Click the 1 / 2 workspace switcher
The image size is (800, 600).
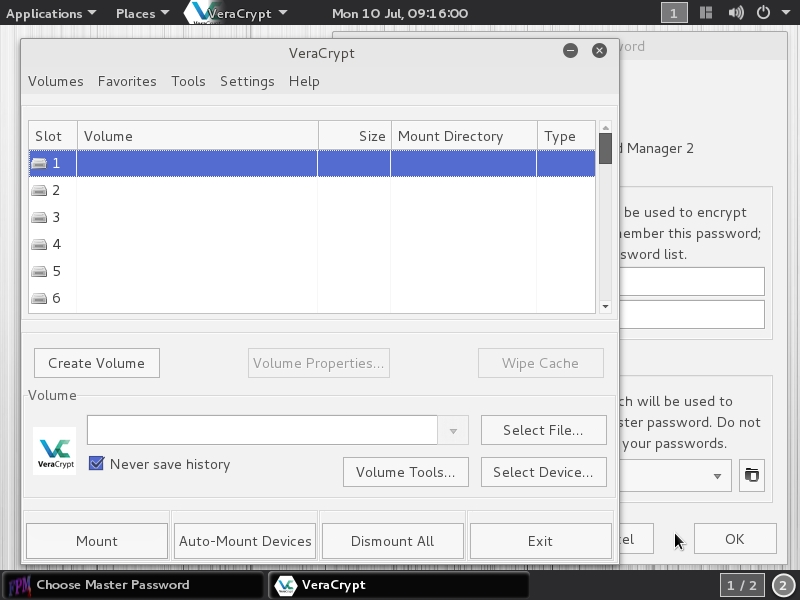click(x=742, y=585)
